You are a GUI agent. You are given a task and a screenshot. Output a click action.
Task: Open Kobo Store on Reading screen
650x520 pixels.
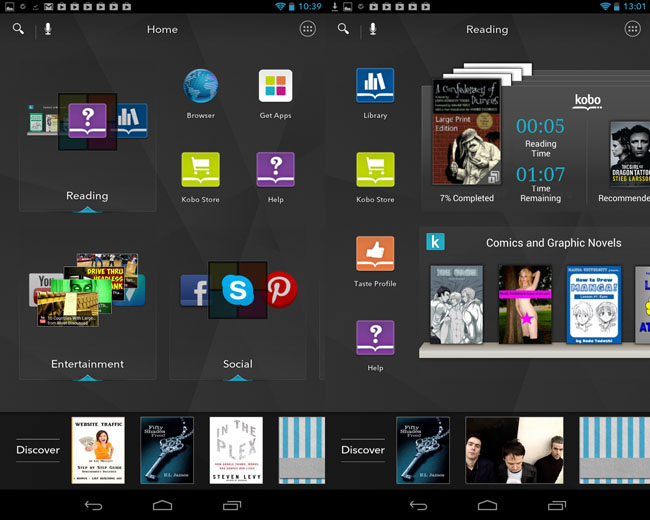(375, 177)
